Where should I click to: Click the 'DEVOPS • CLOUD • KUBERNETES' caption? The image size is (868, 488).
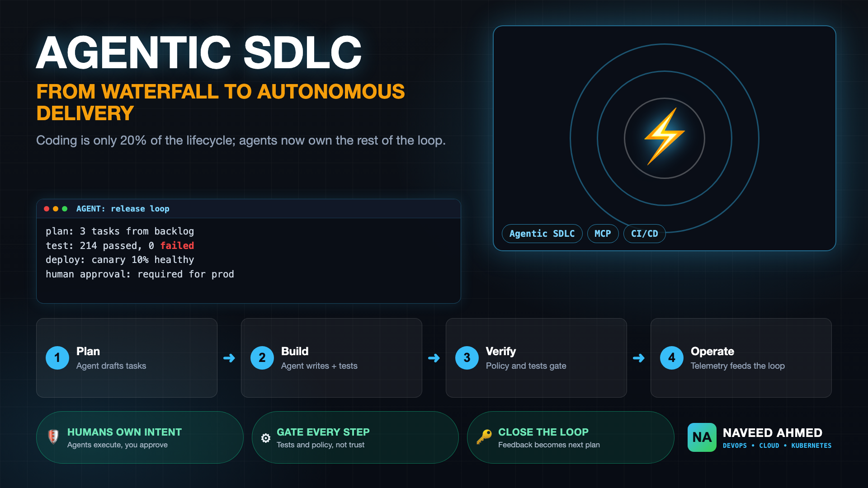coord(777,446)
